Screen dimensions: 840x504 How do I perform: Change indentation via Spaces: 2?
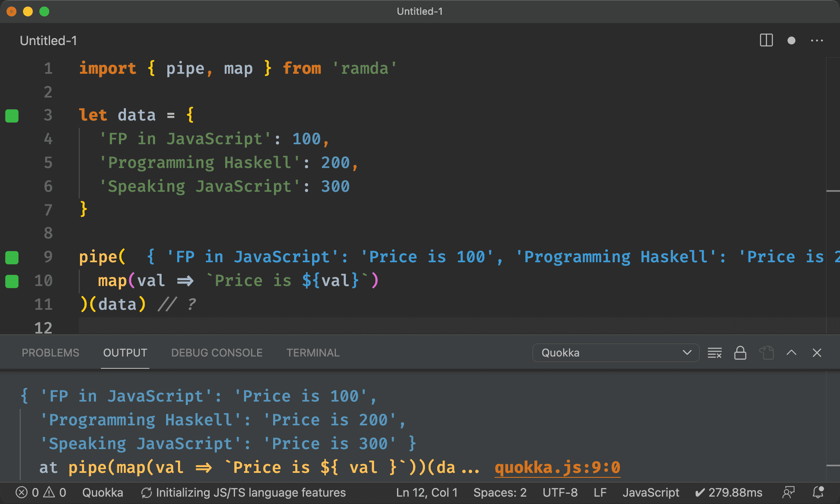point(500,493)
